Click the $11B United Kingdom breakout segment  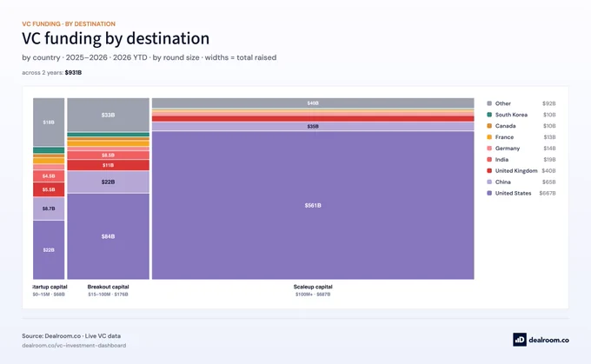[108, 165]
